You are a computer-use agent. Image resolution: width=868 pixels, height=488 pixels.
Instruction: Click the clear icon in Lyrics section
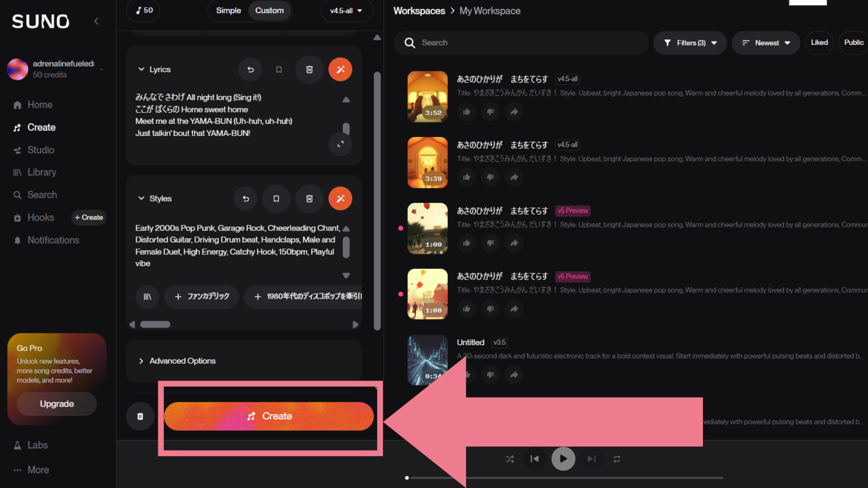pyautogui.click(x=309, y=70)
